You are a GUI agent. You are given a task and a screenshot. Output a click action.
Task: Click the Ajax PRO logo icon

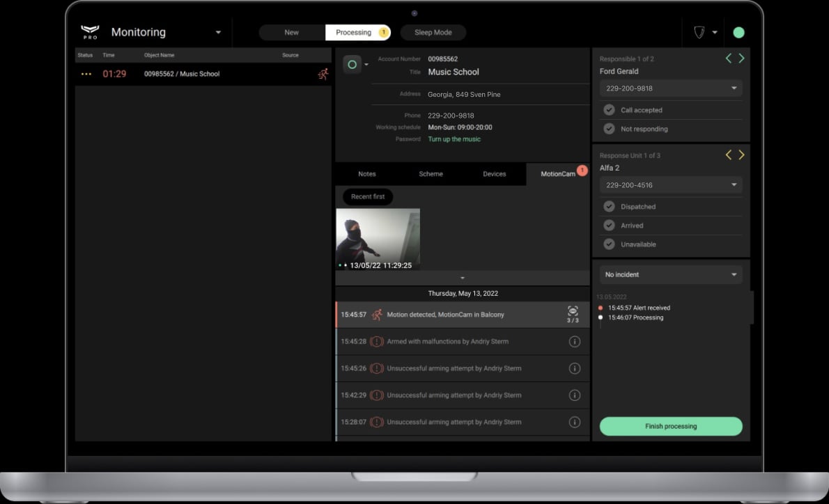[91, 32]
